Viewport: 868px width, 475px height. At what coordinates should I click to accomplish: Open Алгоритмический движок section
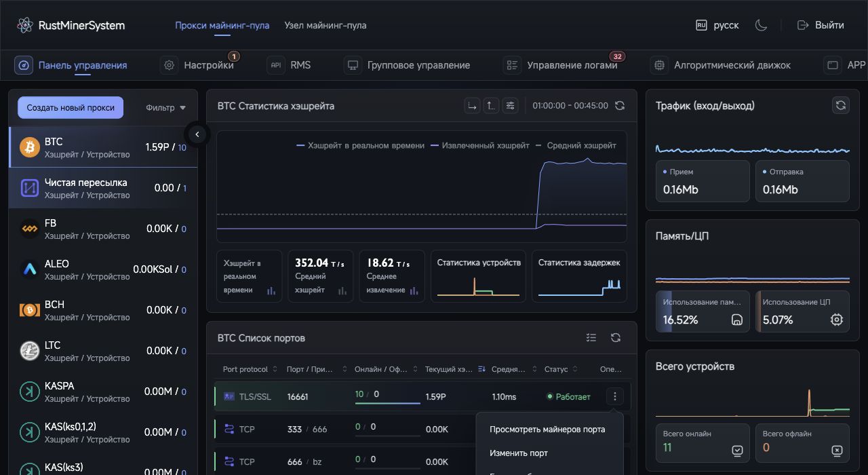[721, 65]
